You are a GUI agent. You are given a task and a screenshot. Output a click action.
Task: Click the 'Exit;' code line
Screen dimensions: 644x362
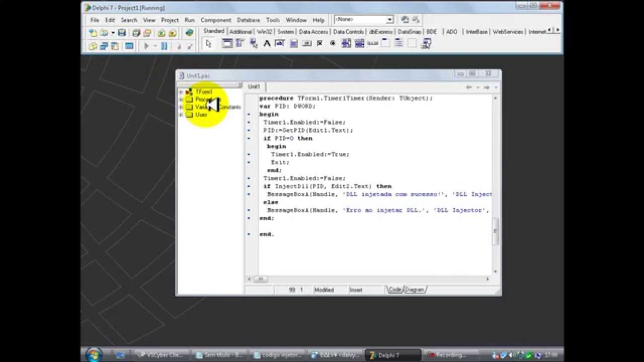pos(280,162)
